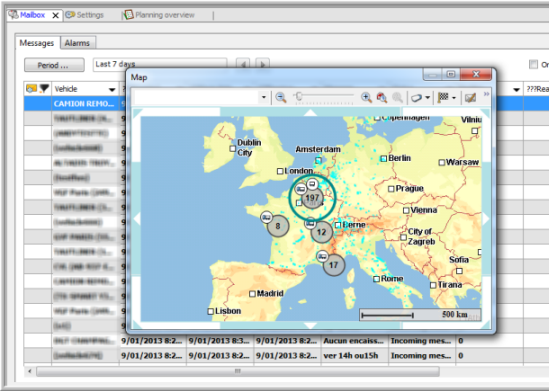Image resolution: width=549 pixels, height=391 pixels.
Task: Pan the map west with left arrow
Action: click(137, 219)
